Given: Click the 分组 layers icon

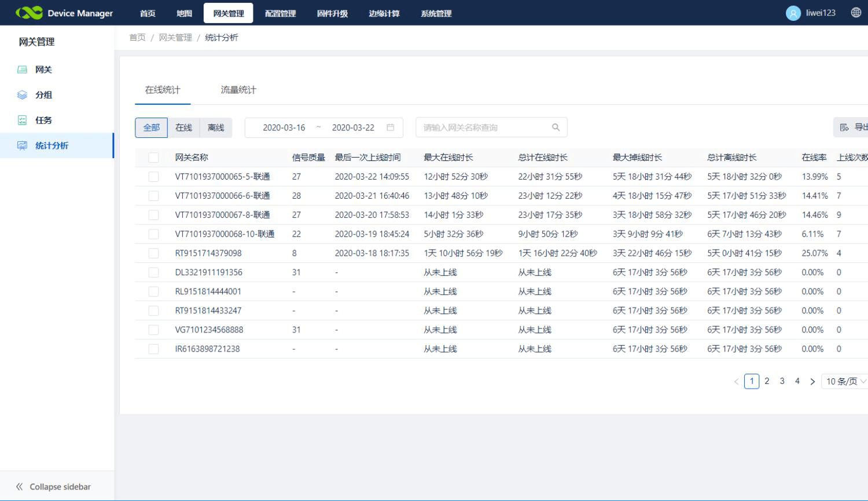Looking at the screenshot, I should 22,95.
